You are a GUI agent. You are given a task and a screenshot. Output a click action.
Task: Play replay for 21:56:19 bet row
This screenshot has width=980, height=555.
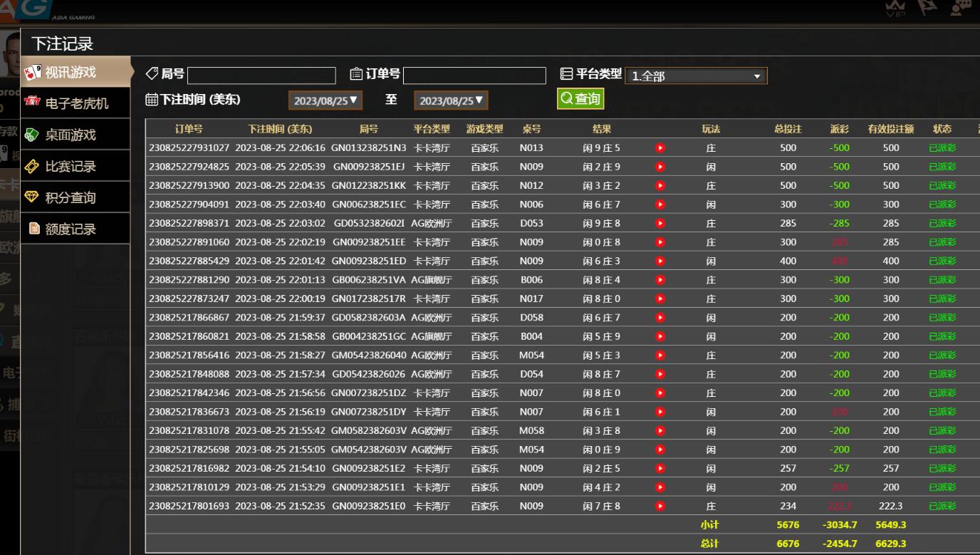tap(660, 412)
